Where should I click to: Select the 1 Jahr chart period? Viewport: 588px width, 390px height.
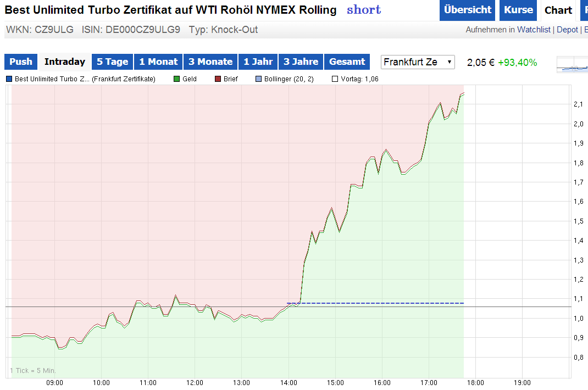pos(258,62)
